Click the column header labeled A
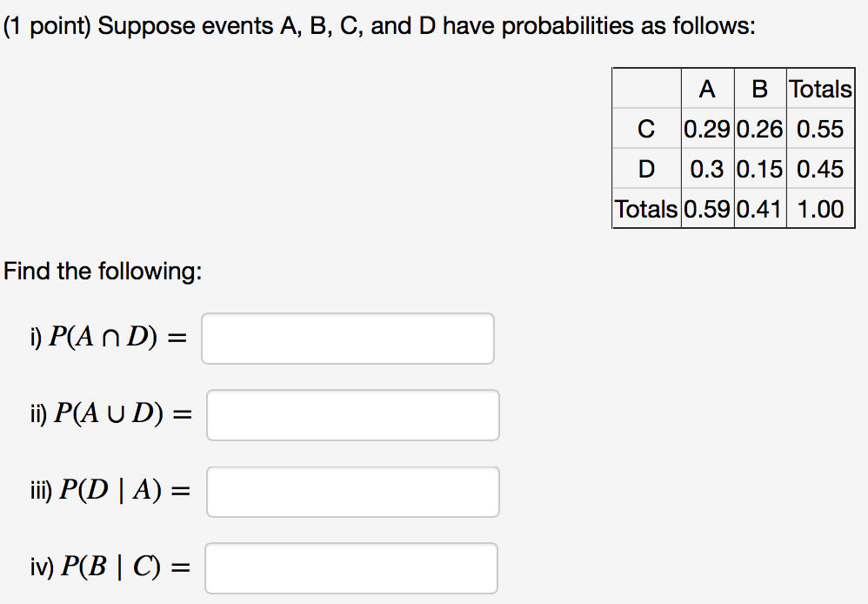 tap(706, 89)
